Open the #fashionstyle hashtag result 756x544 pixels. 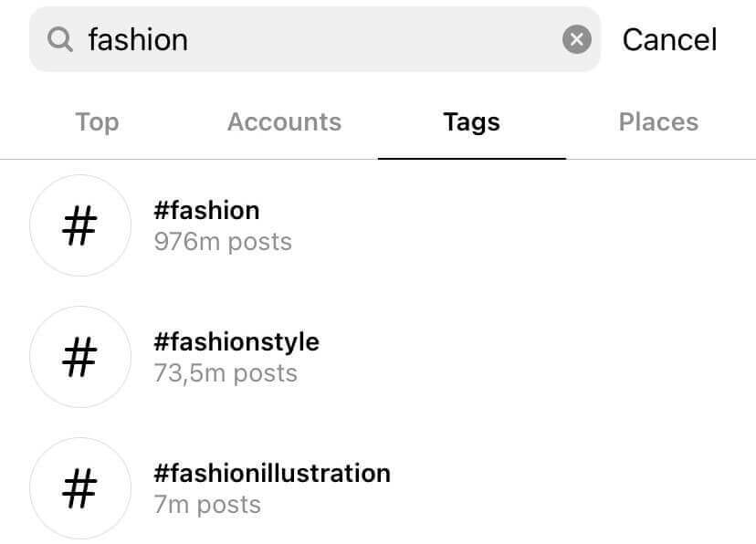coord(236,342)
